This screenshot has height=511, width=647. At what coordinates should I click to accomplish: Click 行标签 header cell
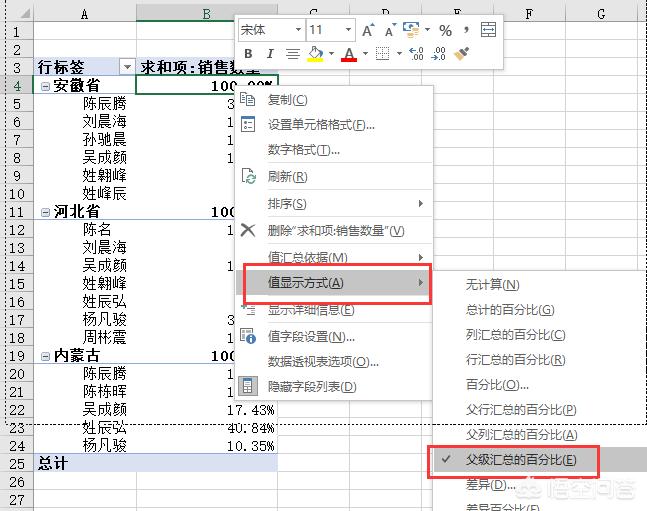(x=85, y=66)
